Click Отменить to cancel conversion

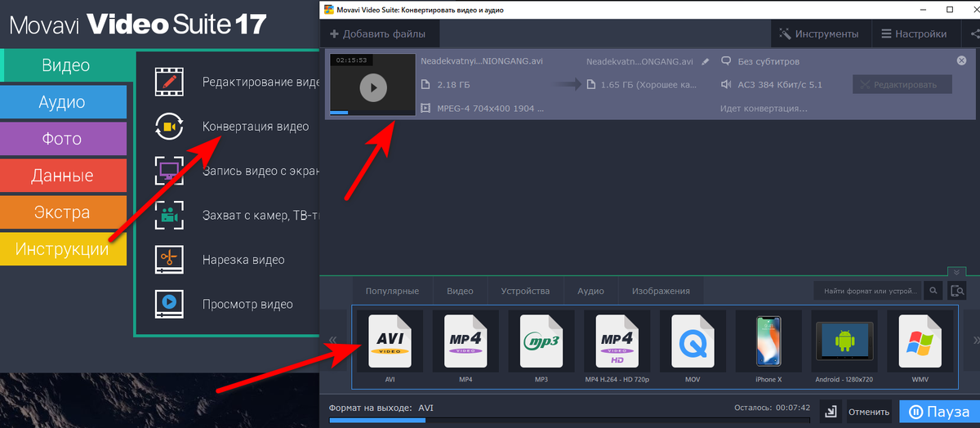click(869, 412)
